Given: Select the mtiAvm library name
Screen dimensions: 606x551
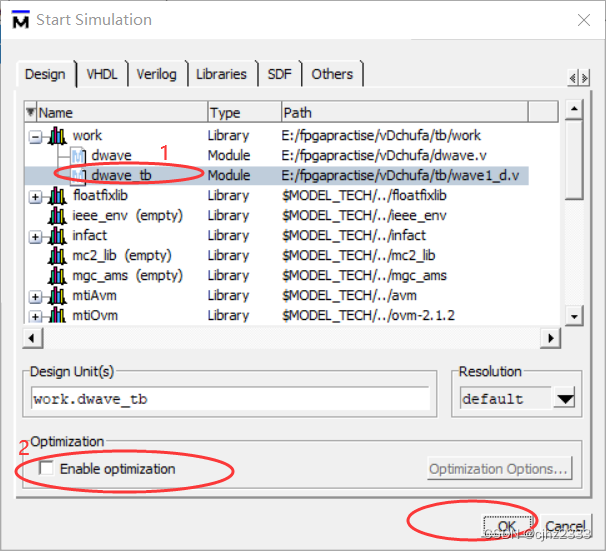Looking at the screenshot, I should coord(94,296).
